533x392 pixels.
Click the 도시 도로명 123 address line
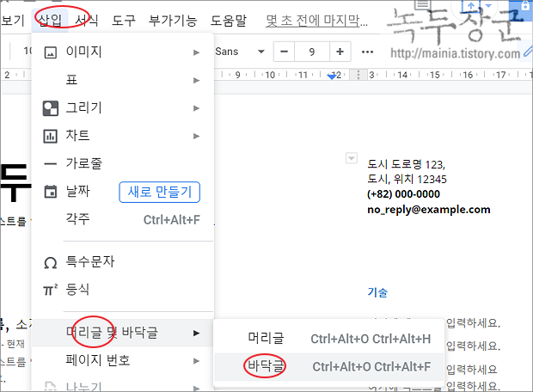click(407, 164)
